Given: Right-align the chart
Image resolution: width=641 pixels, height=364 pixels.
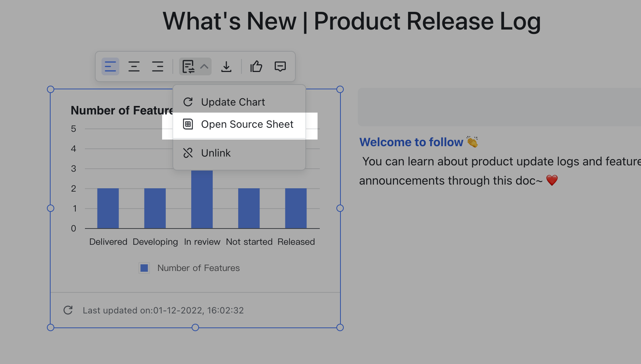Looking at the screenshot, I should (158, 66).
